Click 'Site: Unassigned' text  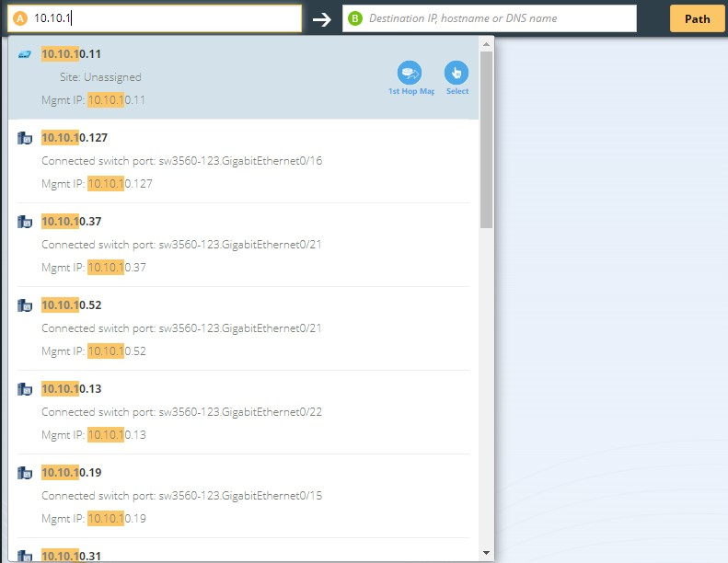(x=100, y=77)
